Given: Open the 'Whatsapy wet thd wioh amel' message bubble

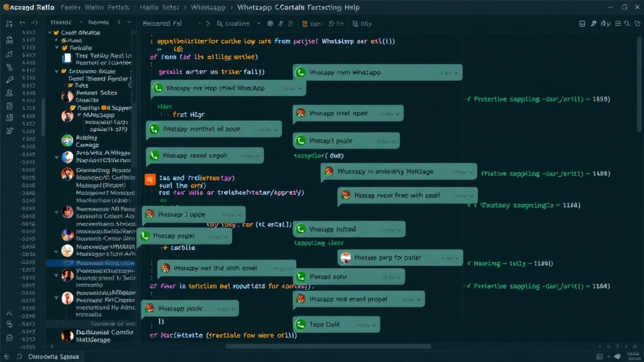Looking at the screenshot, I should (226, 268).
